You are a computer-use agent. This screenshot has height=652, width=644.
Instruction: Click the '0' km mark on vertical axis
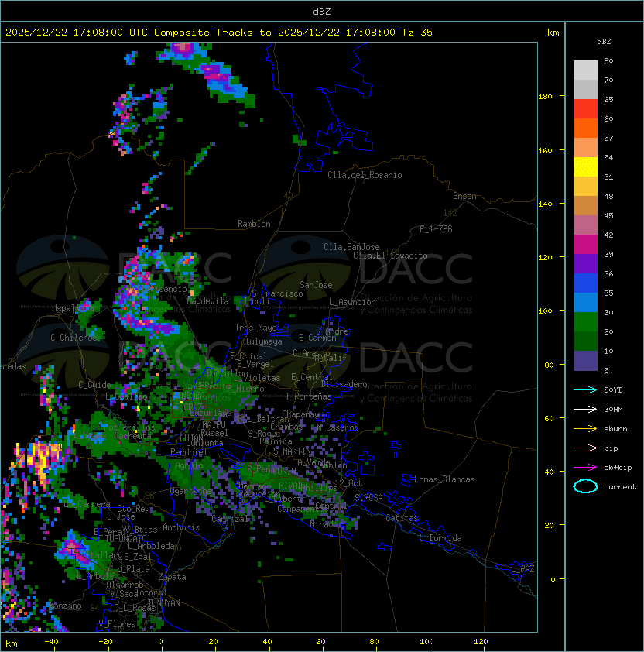pos(553,580)
